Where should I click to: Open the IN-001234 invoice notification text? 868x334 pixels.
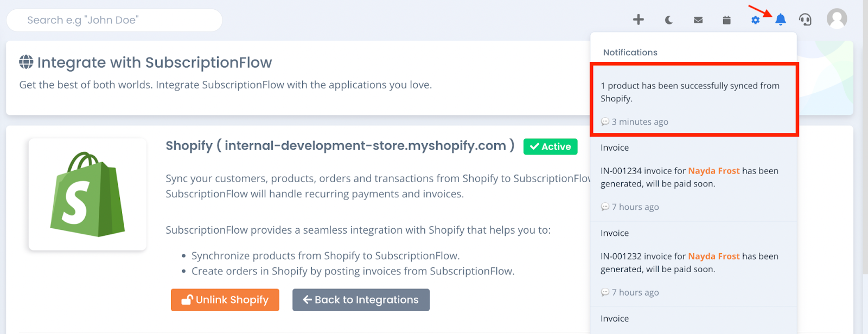click(x=690, y=177)
